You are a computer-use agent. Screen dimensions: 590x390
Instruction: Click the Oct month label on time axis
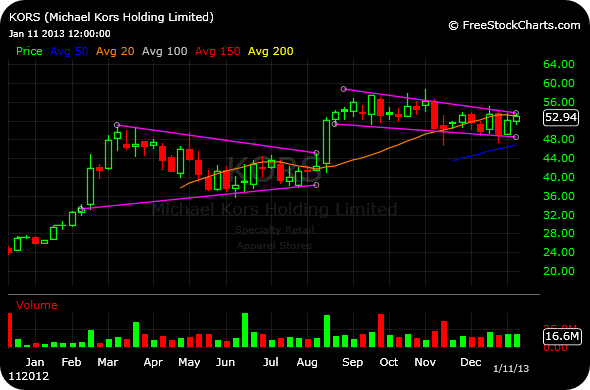389,362
